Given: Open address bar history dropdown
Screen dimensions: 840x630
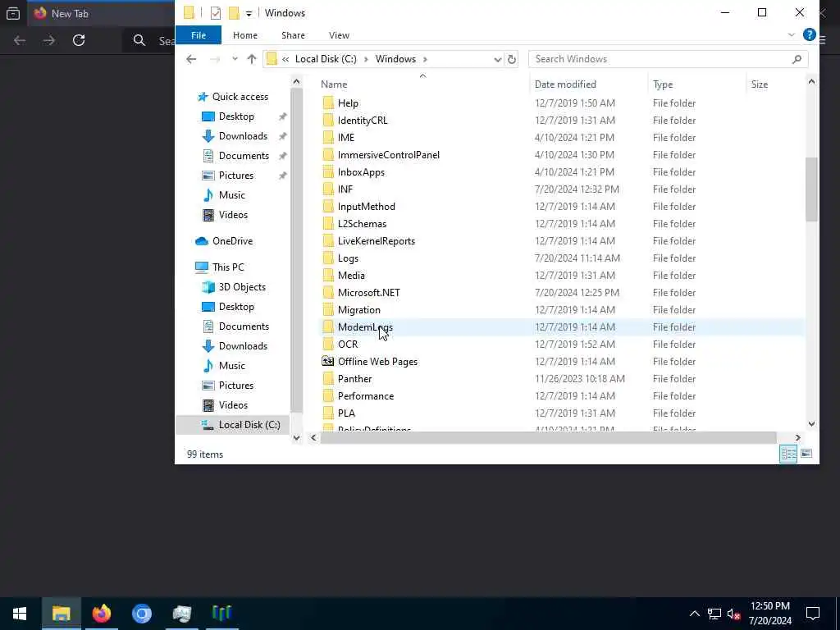Looking at the screenshot, I should tap(497, 59).
